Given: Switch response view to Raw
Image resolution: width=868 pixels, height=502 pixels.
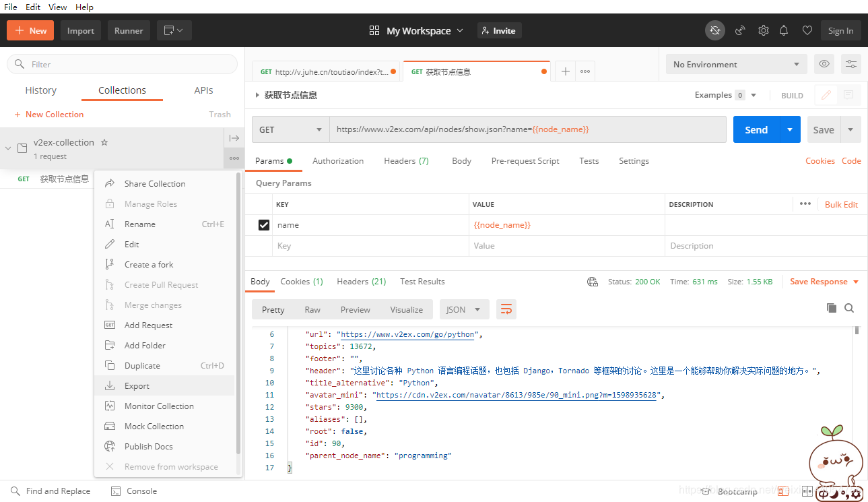Looking at the screenshot, I should [x=312, y=310].
